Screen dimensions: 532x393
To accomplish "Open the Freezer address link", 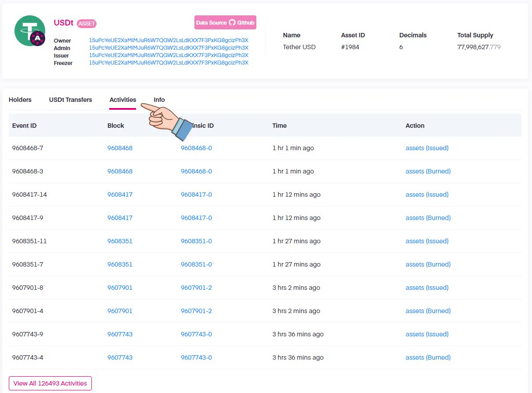I will click(x=169, y=63).
